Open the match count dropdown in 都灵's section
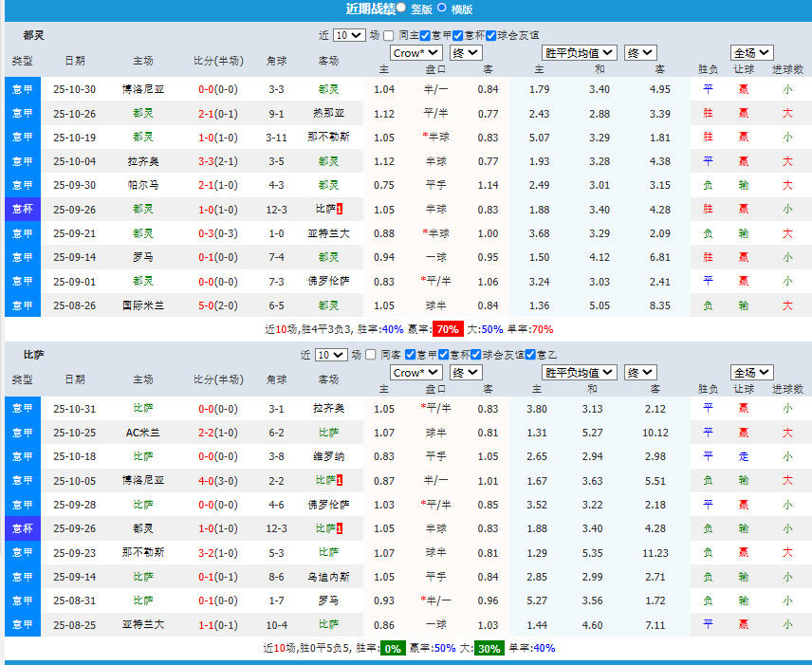Viewport: 812px width, 665px height. tap(348, 35)
